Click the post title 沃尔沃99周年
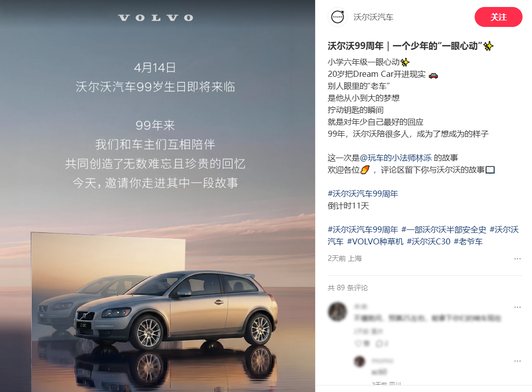Screen dimensions: 532x392 click(x=355, y=46)
